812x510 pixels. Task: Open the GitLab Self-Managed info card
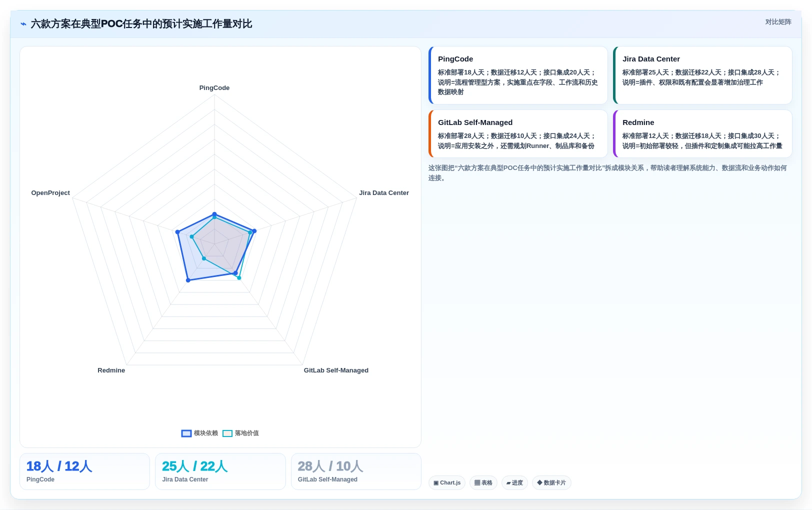(x=518, y=134)
